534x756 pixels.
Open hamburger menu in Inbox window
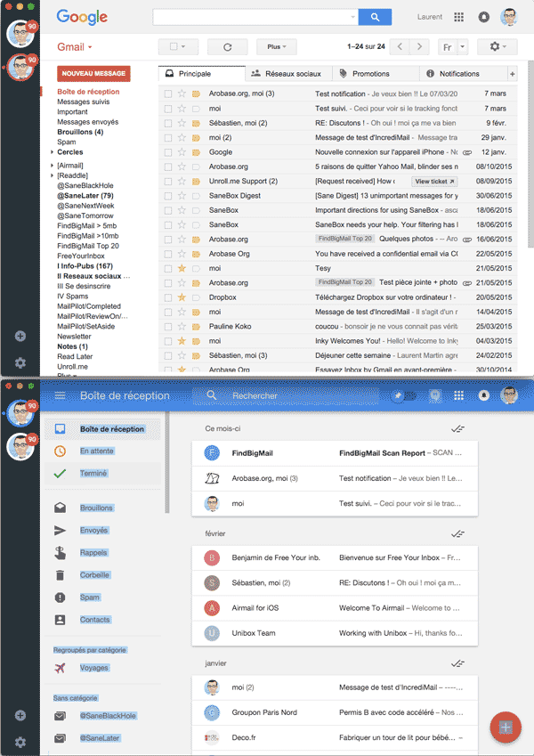(x=61, y=395)
